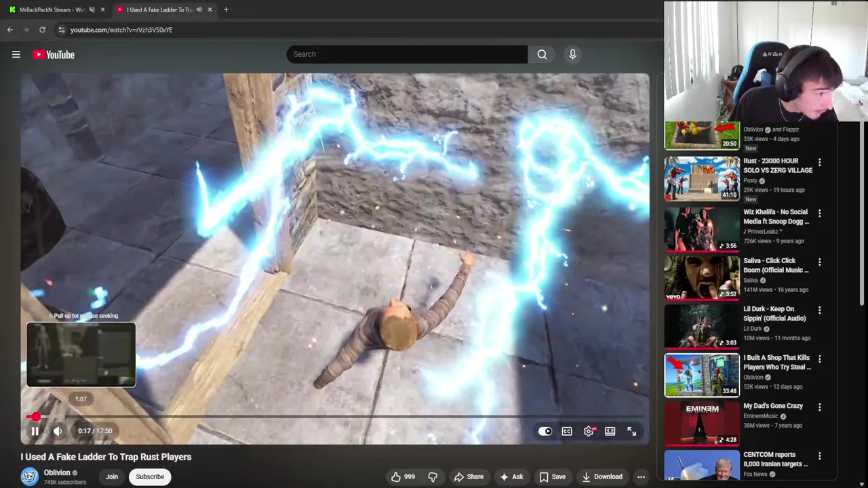Open Rust 23000 Hour Solo video thumbnail
Screen dimensions: 868x488
click(702, 179)
